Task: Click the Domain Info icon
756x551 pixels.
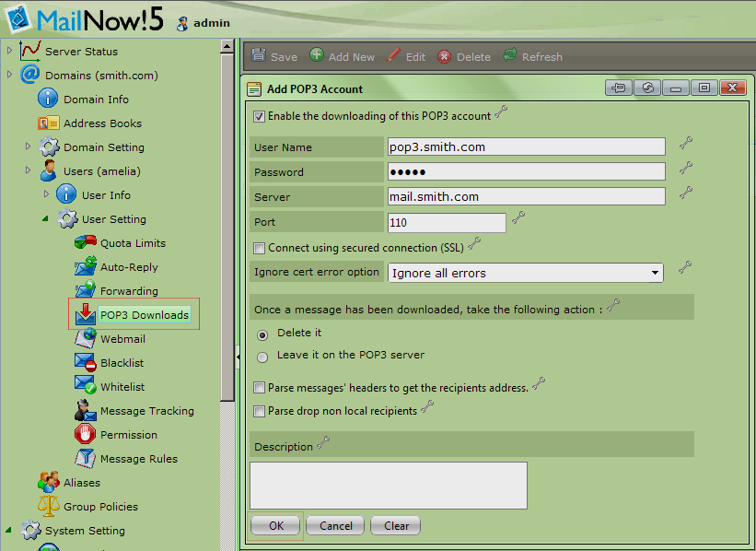Action: [x=48, y=98]
